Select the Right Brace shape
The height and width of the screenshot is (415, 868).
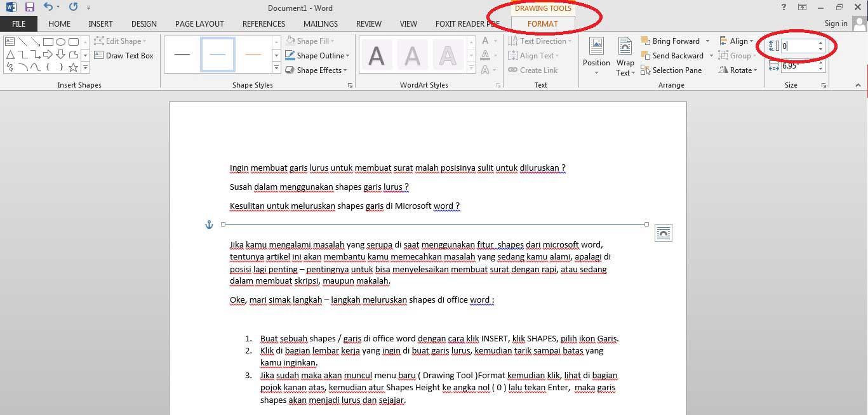point(60,67)
